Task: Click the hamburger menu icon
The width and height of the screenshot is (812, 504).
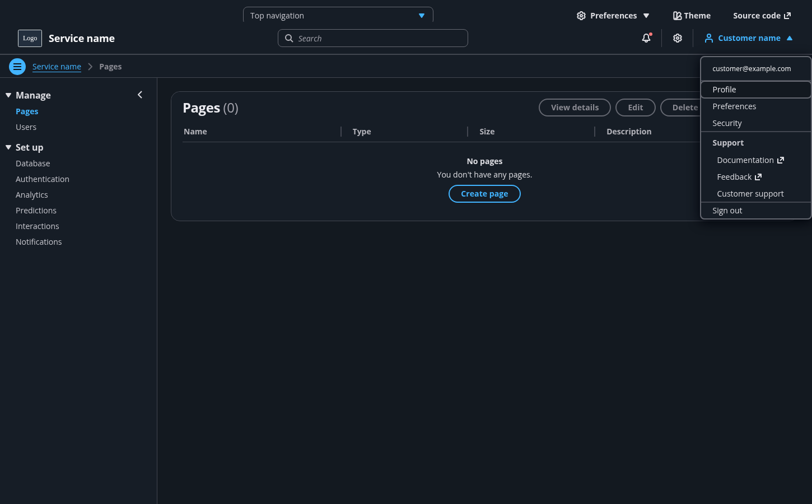Action: pos(17,67)
